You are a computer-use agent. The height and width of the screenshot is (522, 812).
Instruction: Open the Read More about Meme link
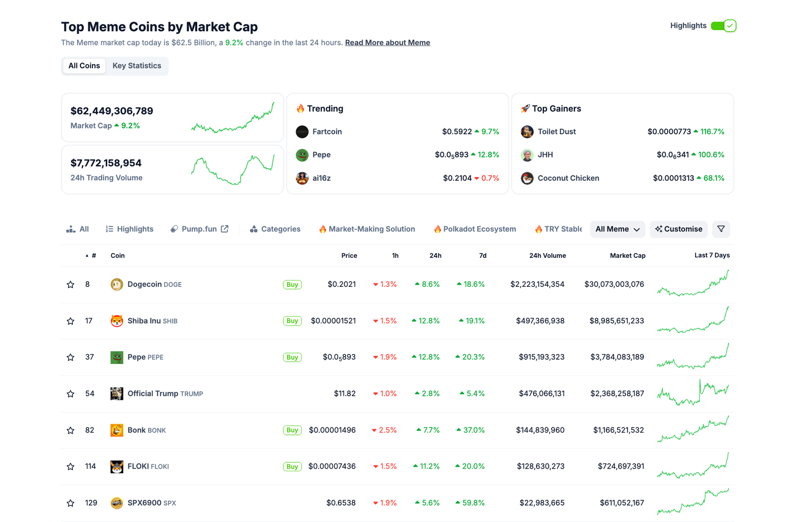pyautogui.click(x=387, y=42)
